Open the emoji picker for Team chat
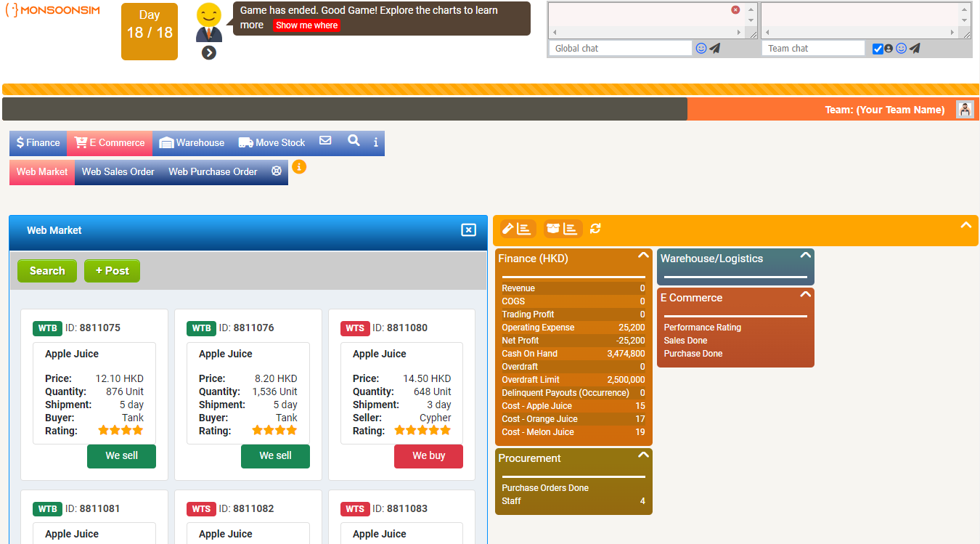 point(902,49)
